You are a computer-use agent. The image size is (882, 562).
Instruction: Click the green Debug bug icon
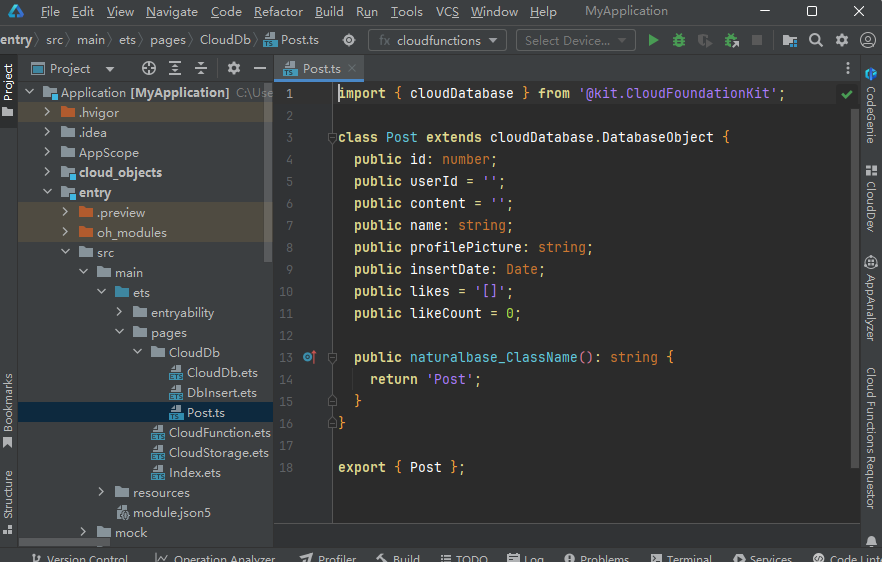[x=679, y=41]
